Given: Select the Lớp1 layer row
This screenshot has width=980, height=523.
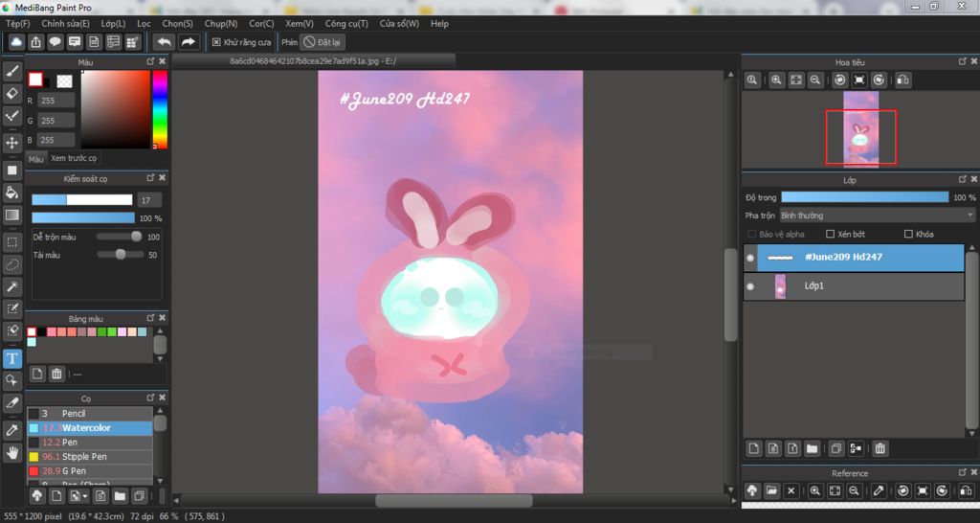Looking at the screenshot, I should coord(854,286).
